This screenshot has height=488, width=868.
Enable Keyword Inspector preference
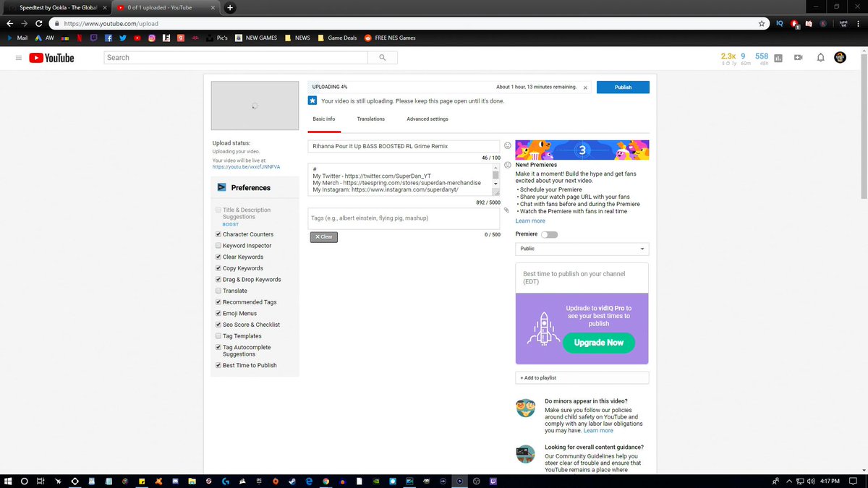[218, 246]
